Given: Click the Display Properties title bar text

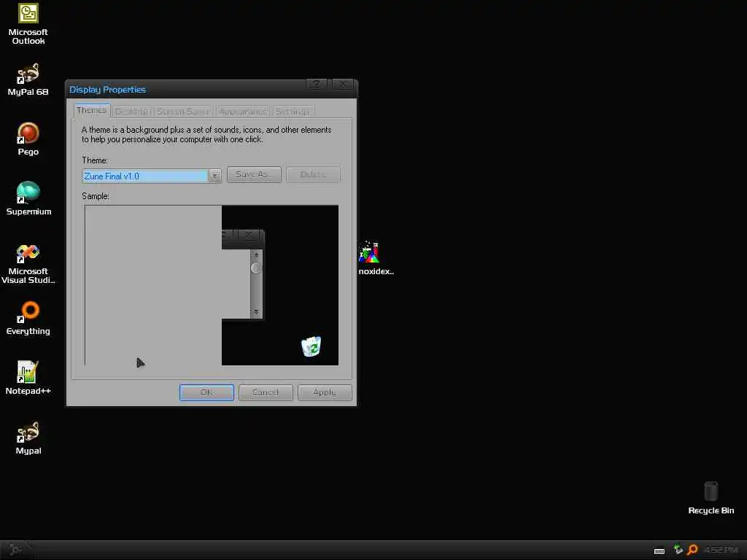Looking at the screenshot, I should 108,90.
